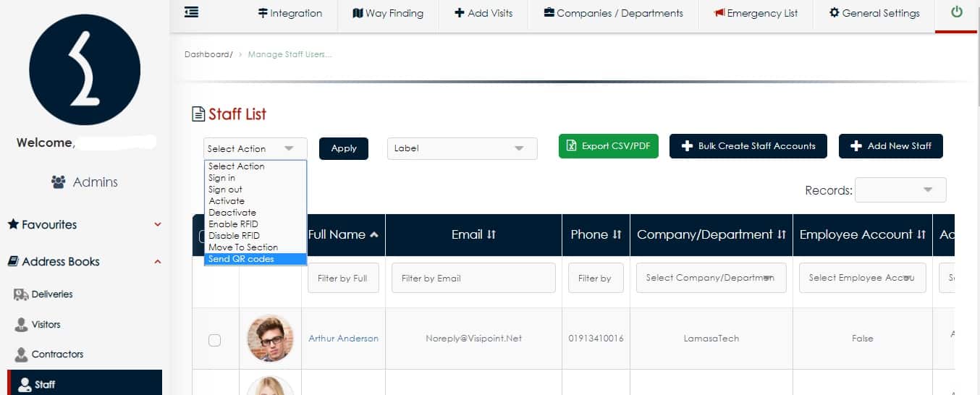
Task: Open Deliveries from the sidebar
Action: [x=51, y=294]
